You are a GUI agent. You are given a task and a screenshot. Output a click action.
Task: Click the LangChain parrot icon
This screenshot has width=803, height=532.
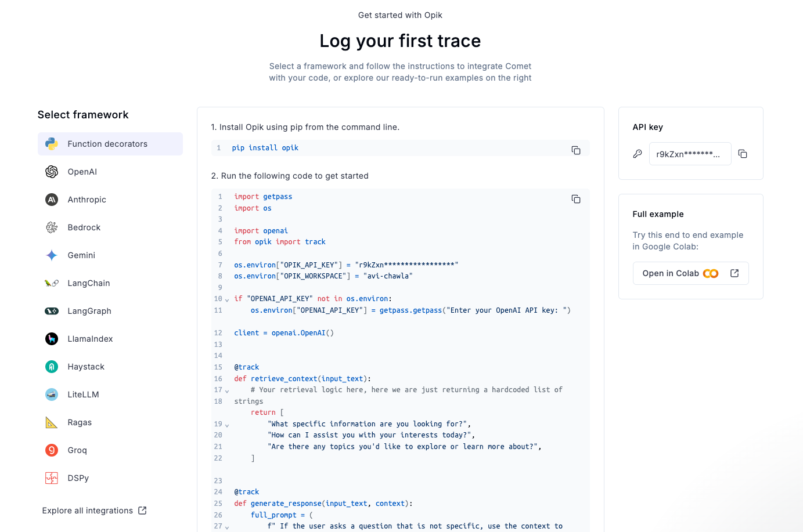[52, 283]
